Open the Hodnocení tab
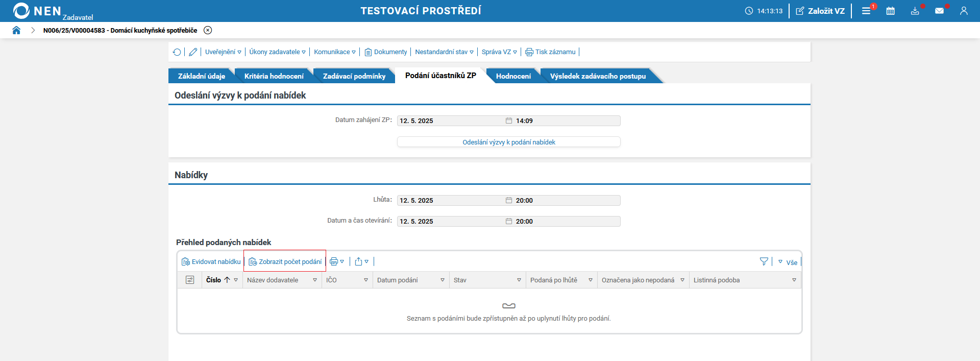Viewport: 980px width, 361px height. (513, 76)
